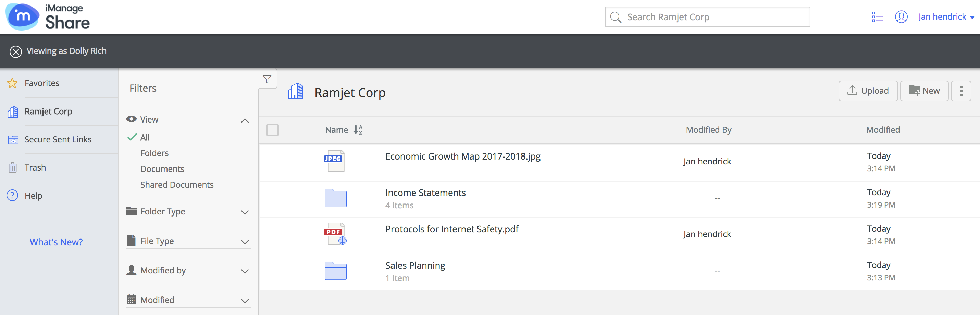Click the Name sort A-Z icon
Screen dimensions: 980x315
(358, 130)
